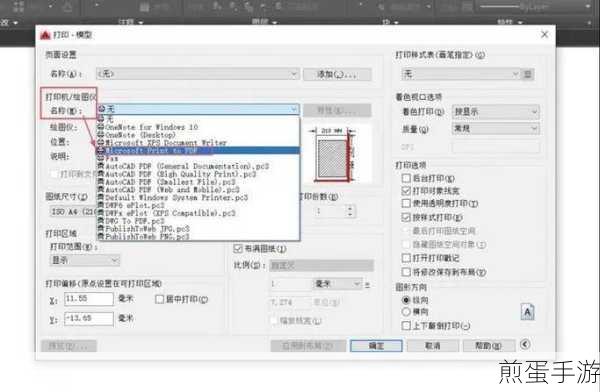Click the X offset input field

pyautogui.click(x=89, y=299)
